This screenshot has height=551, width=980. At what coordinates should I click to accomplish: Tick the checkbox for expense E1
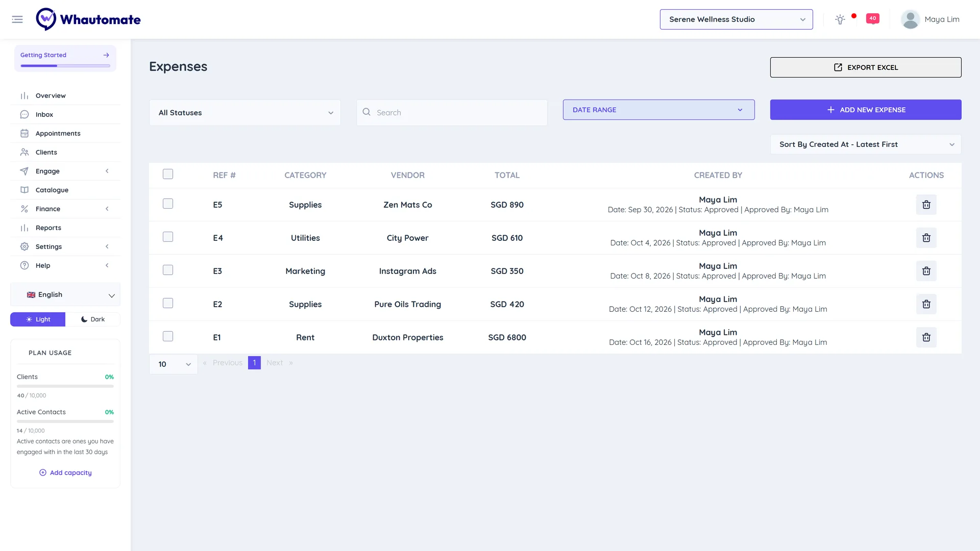(x=168, y=337)
